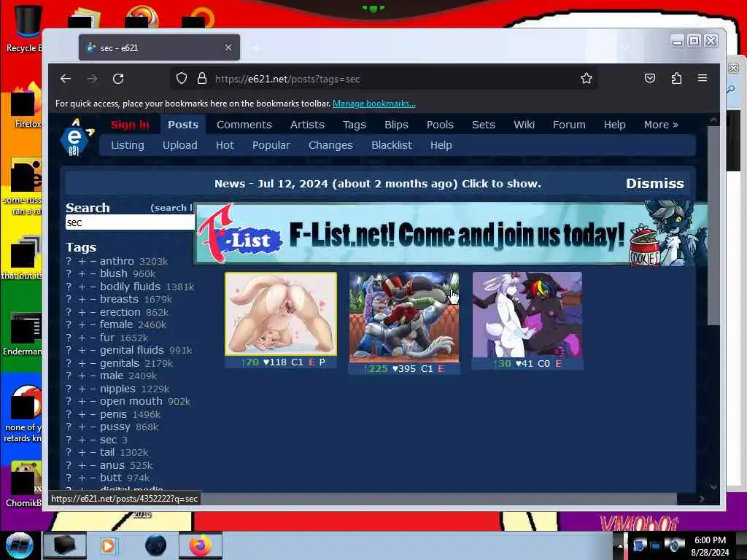
Task: Click the 'open mouth' tag link
Action: point(131,402)
